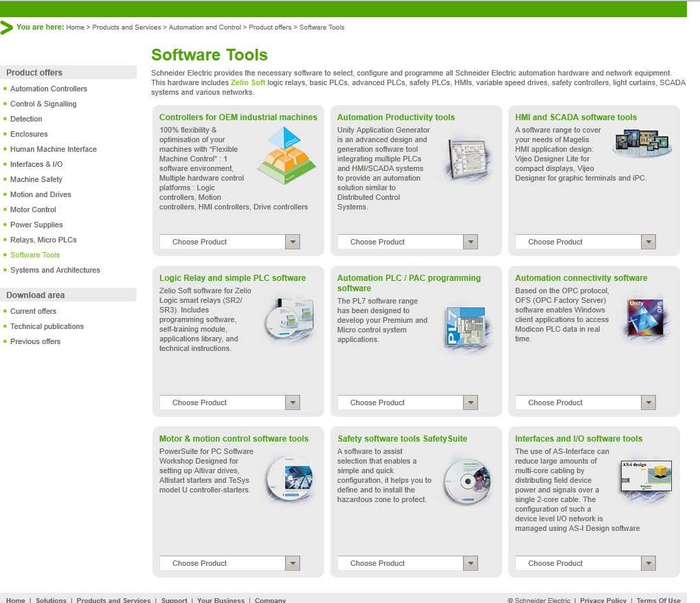The width and height of the screenshot is (700, 603).
Task: Click Home in the footer
Action: coord(16,600)
